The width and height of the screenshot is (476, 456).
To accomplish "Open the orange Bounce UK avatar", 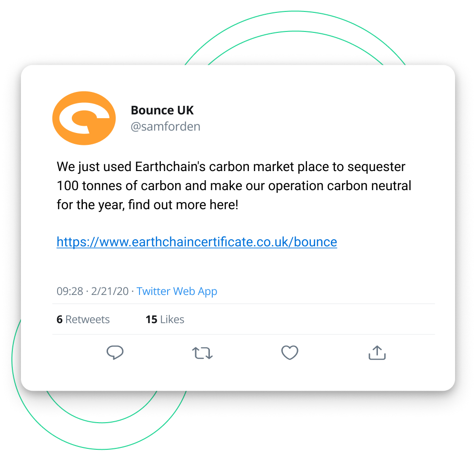I will [x=84, y=118].
